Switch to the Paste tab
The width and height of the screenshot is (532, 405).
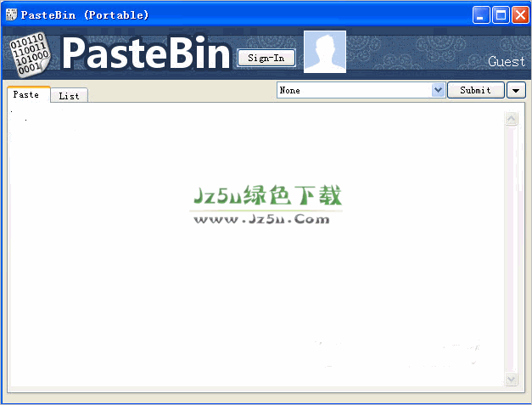click(29, 94)
